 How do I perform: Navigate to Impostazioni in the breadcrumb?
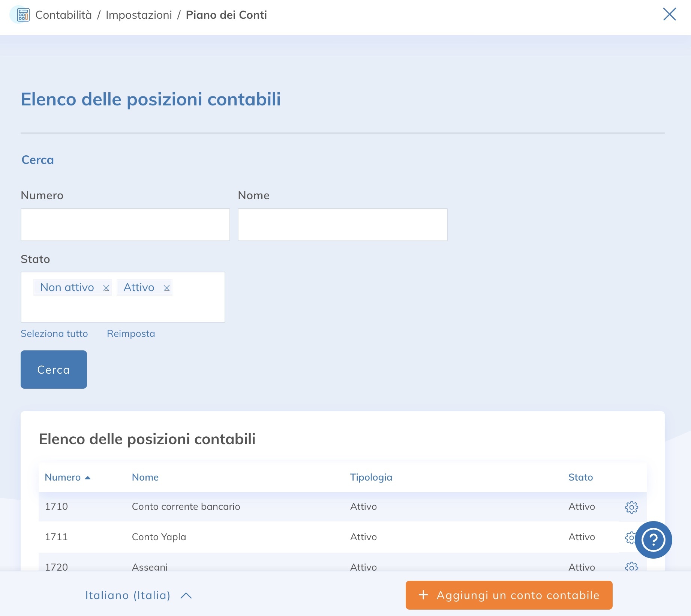[x=138, y=15]
